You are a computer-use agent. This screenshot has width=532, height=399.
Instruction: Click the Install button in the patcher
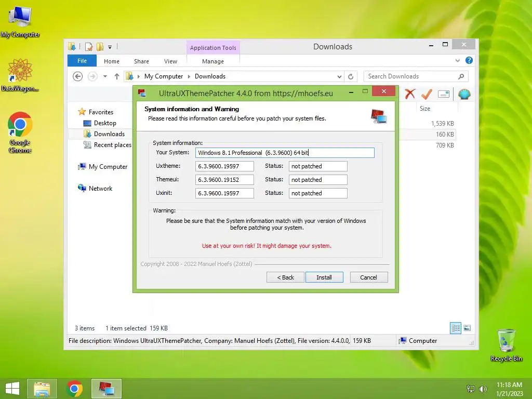coord(324,277)
